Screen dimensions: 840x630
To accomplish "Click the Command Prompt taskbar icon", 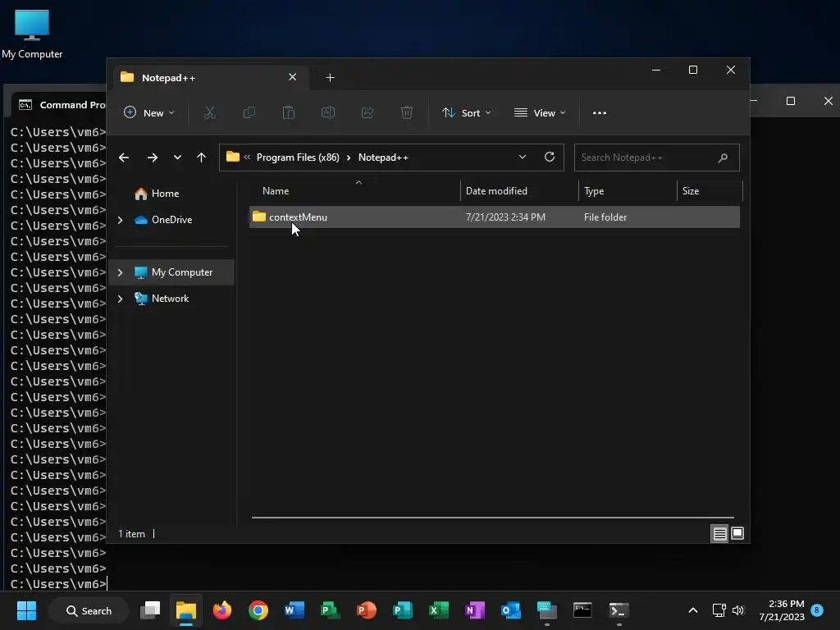I will tap(582, 610).
